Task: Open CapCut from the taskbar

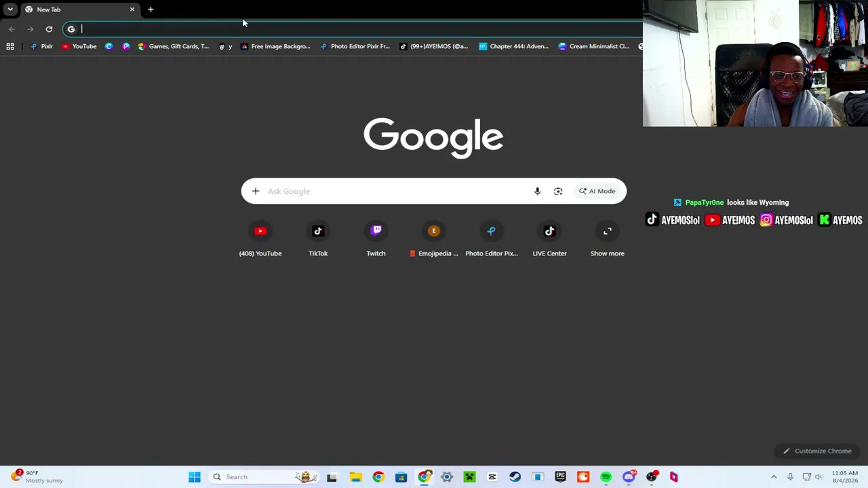Action: pos(492,476)
